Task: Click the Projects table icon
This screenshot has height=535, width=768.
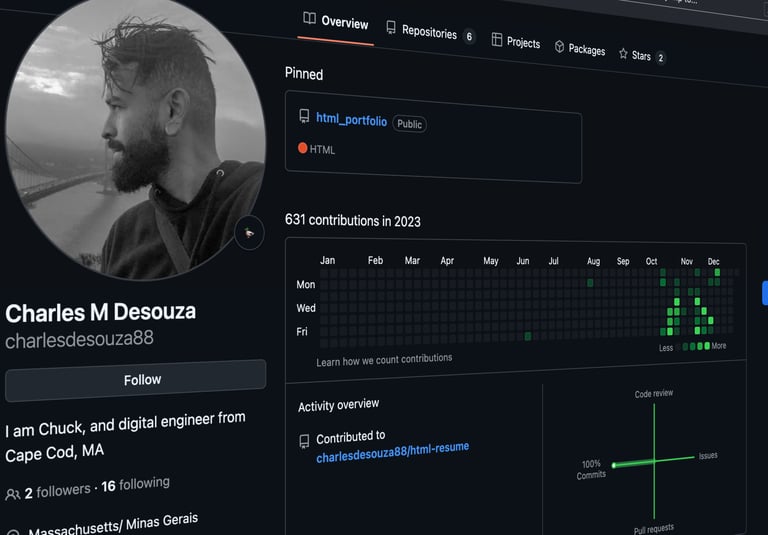Action: pos(497,40)
